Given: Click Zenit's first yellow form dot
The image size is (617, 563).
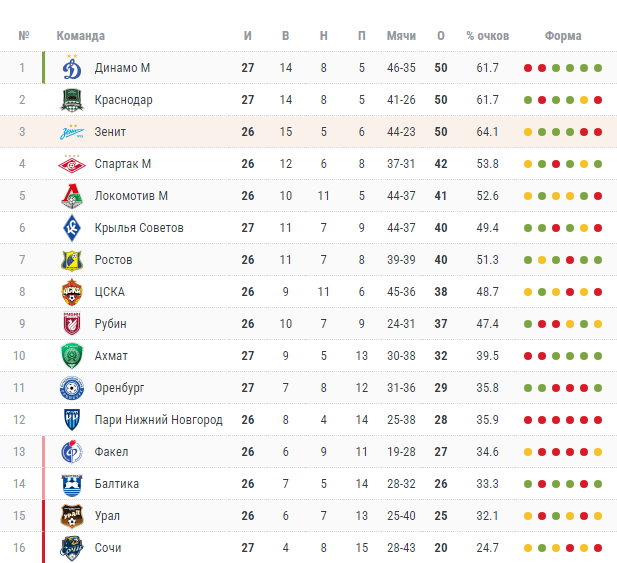Looking at the screenshot, I should (x=528, y=132).
